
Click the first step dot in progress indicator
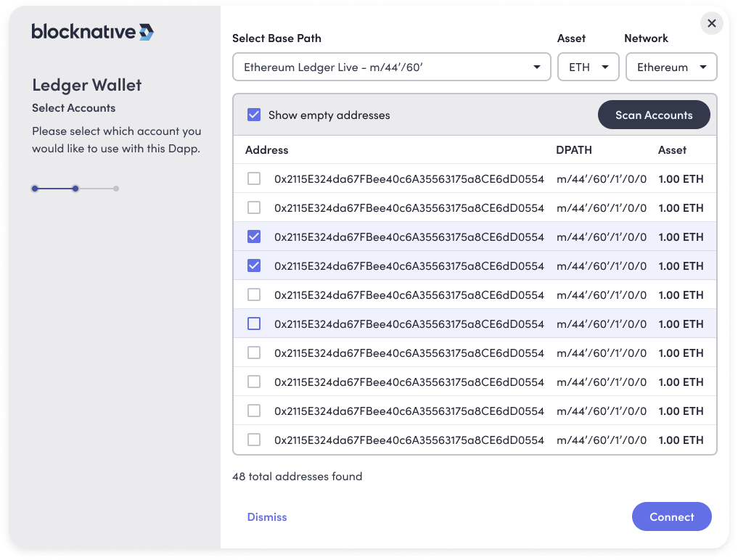35,189
